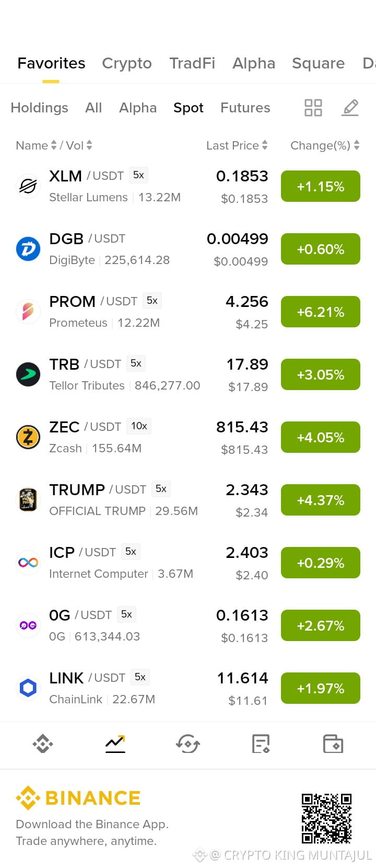This screenshot has width=376, height=868.
Task: Open the wallet icon in bottom bar
Action: [x=333, y=744]
